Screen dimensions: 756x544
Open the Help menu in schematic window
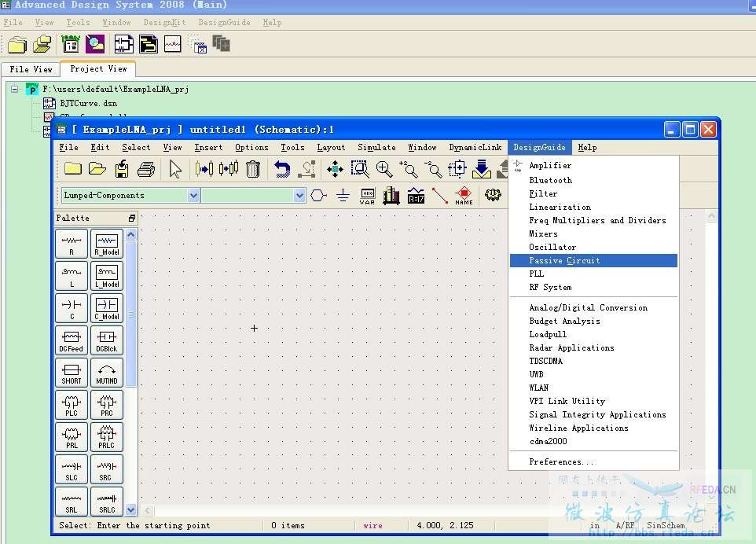point(587,148)
